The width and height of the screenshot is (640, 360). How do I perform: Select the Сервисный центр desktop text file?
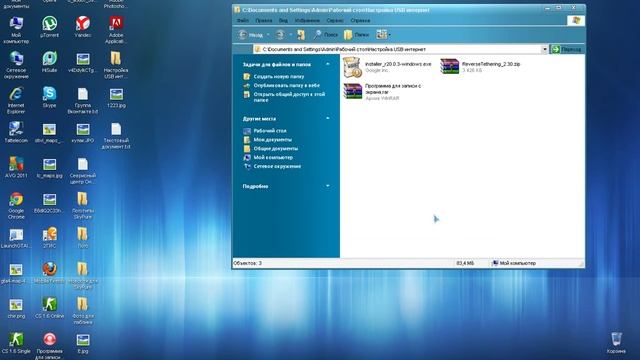tap(83, 171)
